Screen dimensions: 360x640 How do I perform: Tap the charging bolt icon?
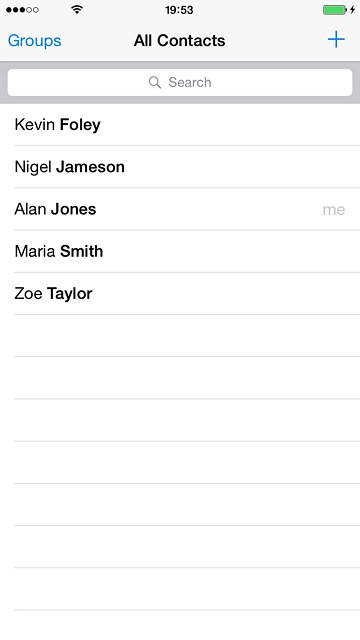coord(352,10)
